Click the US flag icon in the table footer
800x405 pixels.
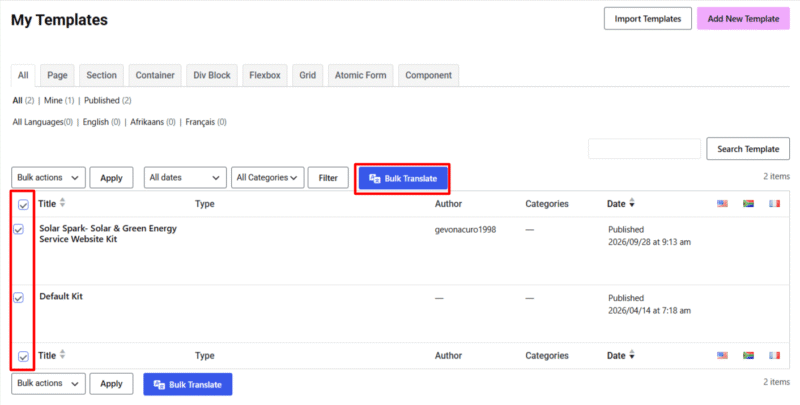click(x=722, y=356)
